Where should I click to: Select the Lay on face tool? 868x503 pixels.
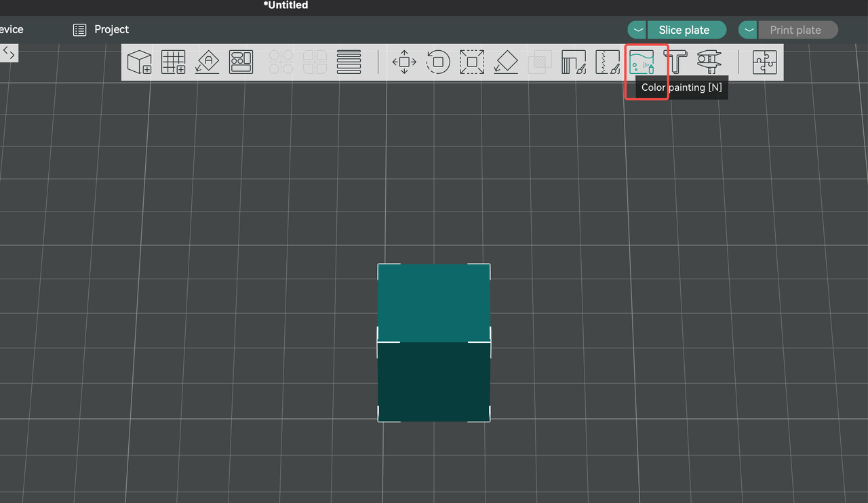tap(506, 62)
